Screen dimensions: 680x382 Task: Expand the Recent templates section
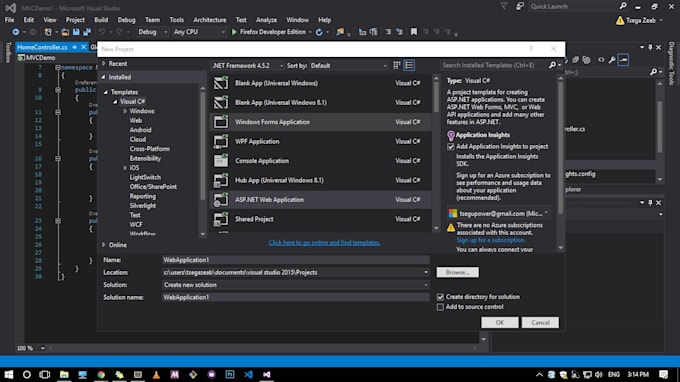(x=104, y=64)
